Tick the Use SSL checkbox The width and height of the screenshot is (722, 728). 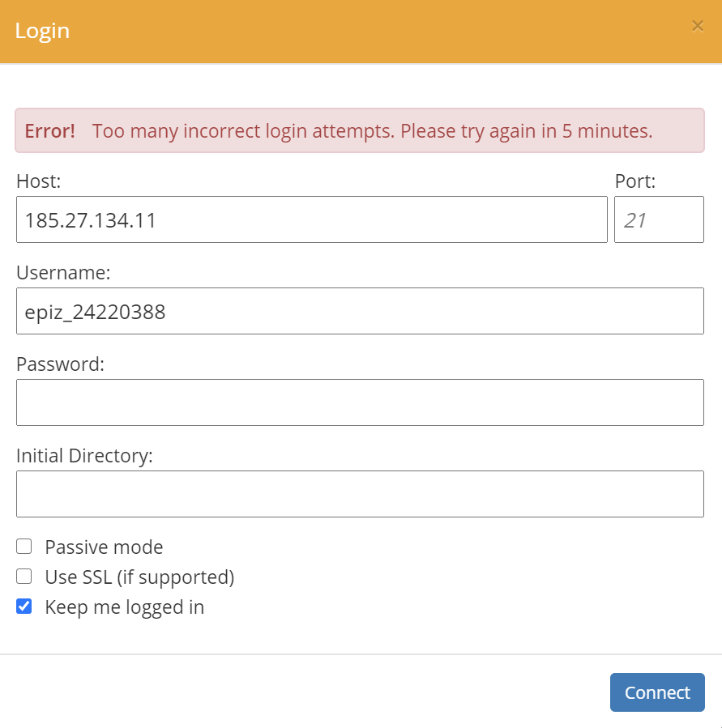coord(24,577)
